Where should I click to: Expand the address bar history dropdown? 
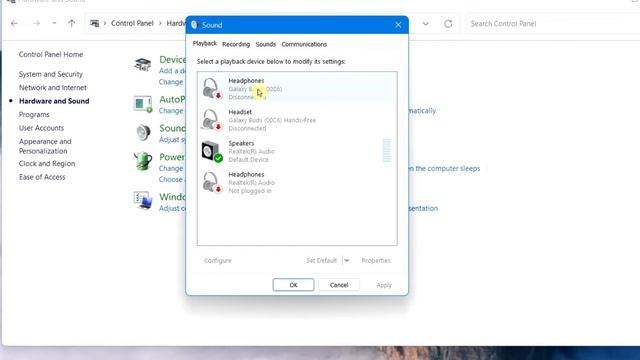[426, 24]
